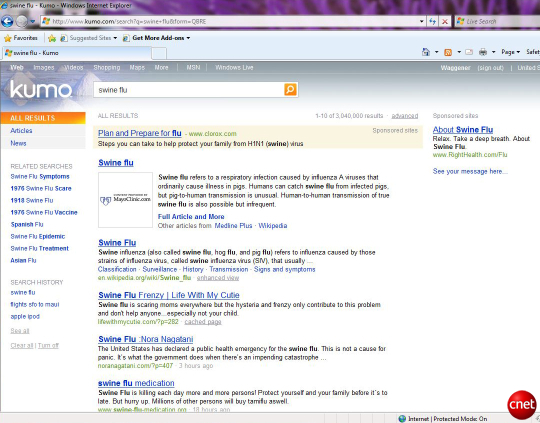Select the Images search category
540x423 pixels.
point(44,68)
